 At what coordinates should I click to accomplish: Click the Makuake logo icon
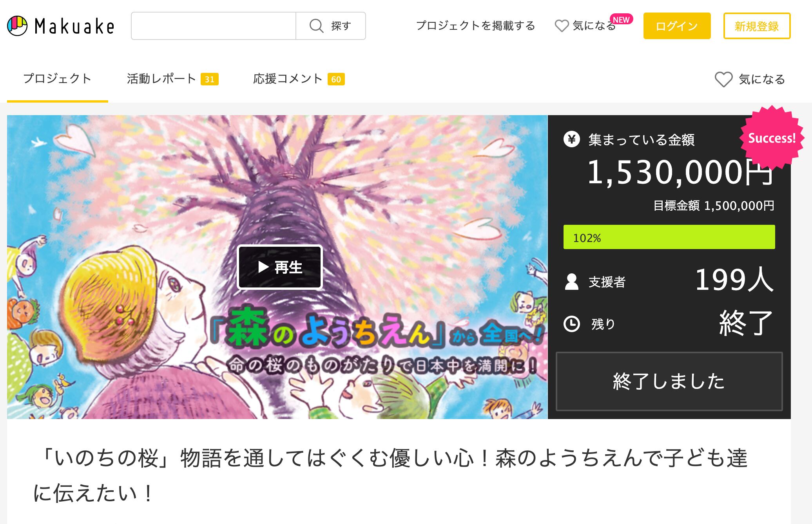[17, 26]
